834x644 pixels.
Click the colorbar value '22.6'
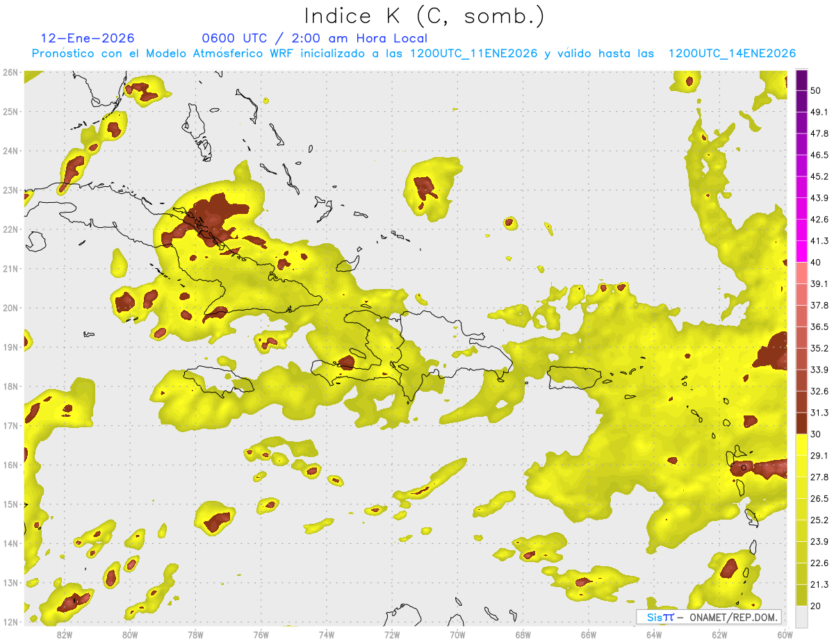pos(819,563)
